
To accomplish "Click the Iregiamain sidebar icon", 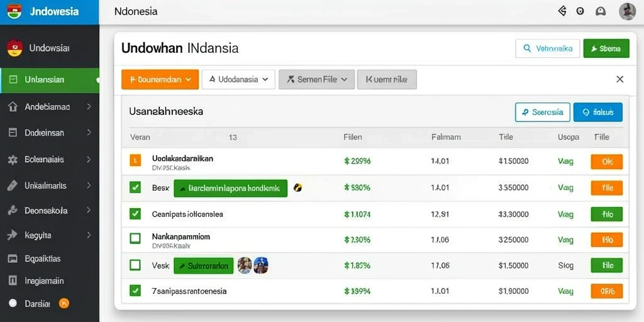I will tap(13, 281).
